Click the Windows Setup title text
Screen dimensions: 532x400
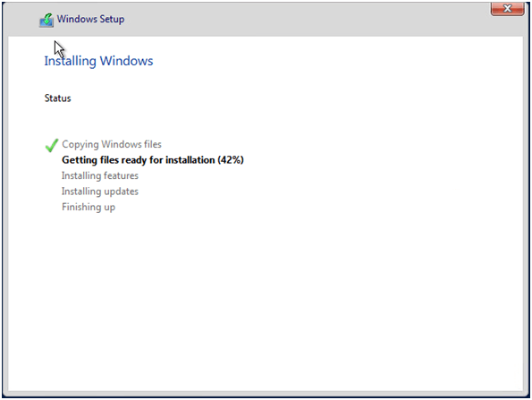coord(90,19)
